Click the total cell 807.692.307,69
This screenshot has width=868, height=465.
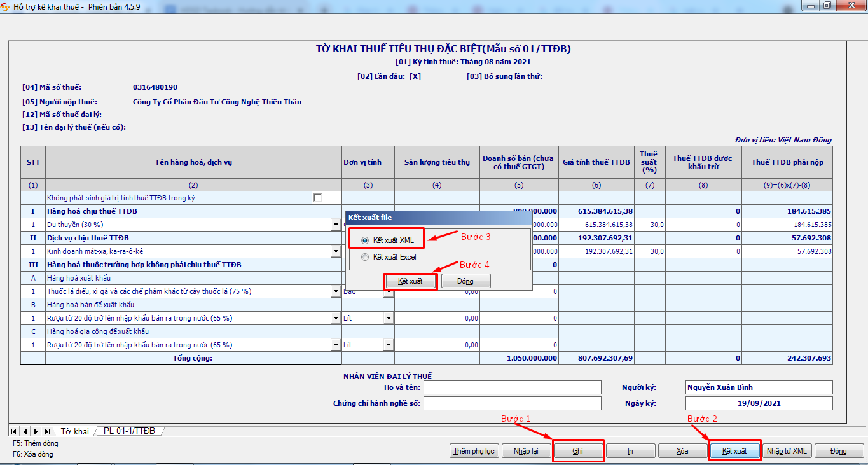[x=596, y=358]
